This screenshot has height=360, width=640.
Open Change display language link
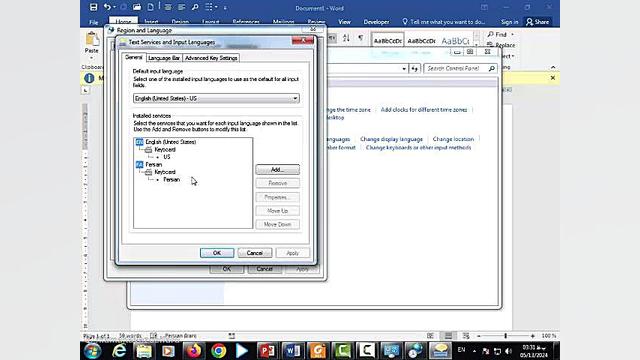(391, 139)
